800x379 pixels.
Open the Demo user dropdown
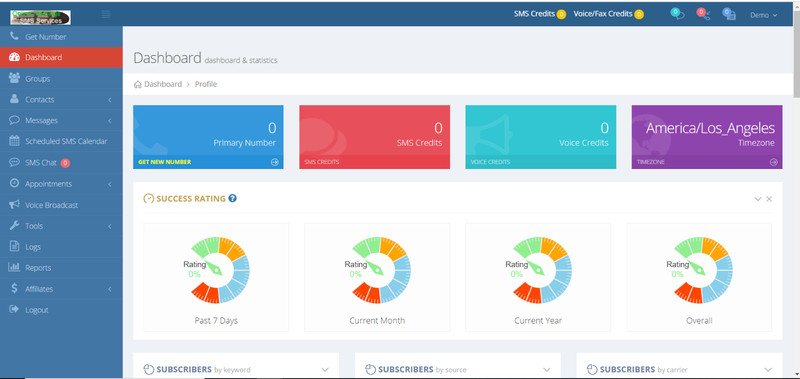(x=763, y=15)
